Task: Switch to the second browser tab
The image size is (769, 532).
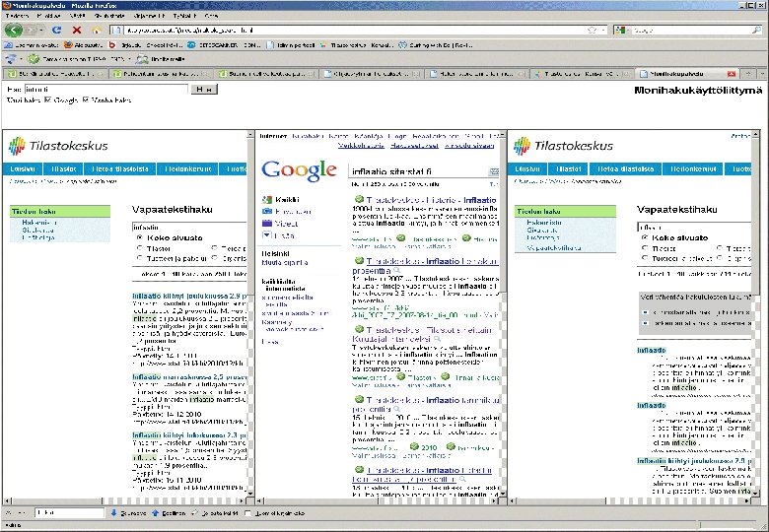Action: coord(161,74)
